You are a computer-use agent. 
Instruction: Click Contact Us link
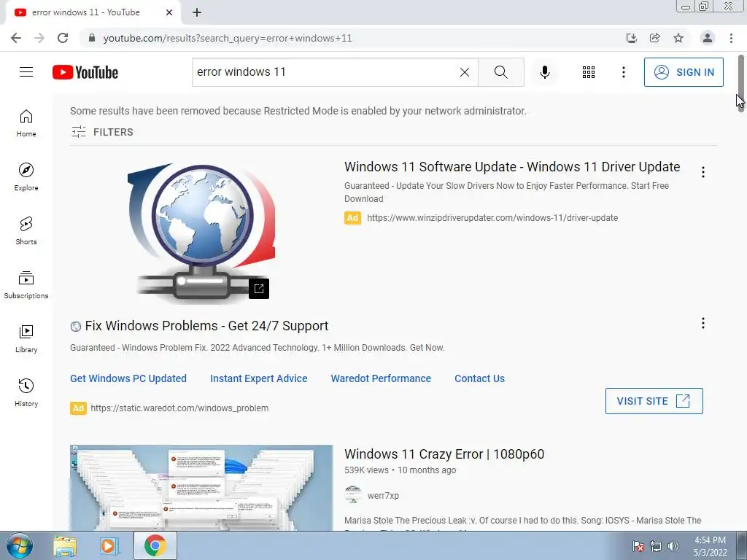[x=479, y=378]
